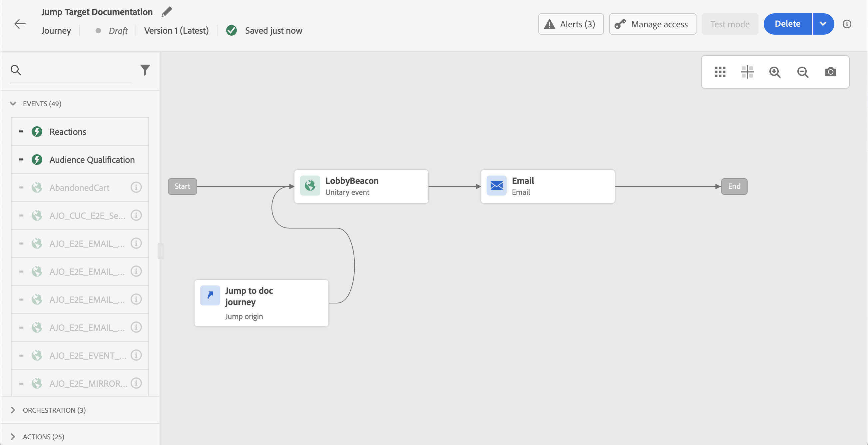The height and width of the screenshot is (445, 868).
Task: Click the canvas zoom in magnifier
Action: point(775,72)
